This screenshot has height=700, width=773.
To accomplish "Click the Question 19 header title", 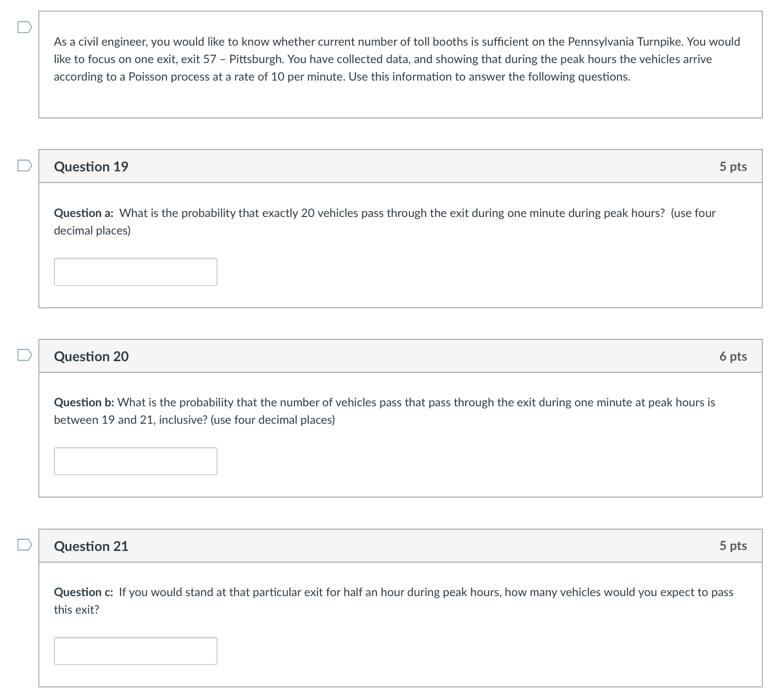I will [91, 167].
